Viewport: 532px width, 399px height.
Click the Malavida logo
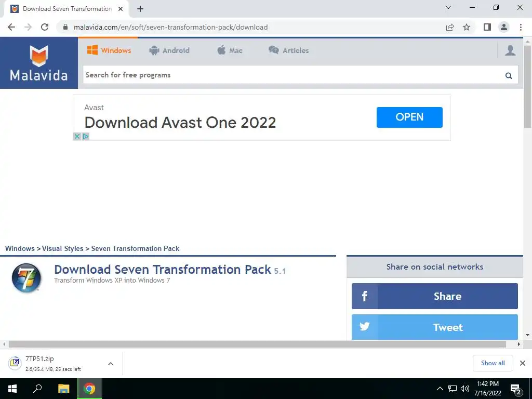click(38, 63)
